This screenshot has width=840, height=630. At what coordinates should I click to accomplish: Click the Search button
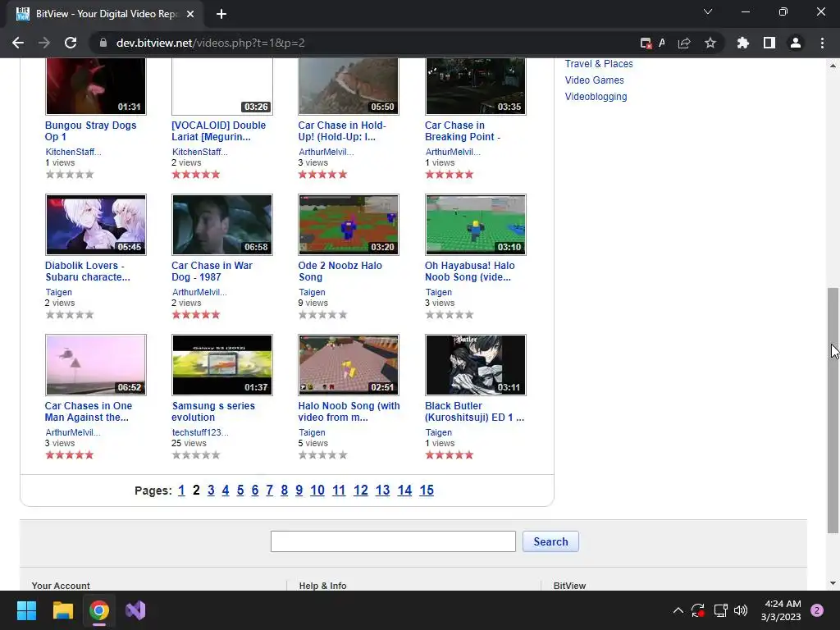click(x=550, y=541)
